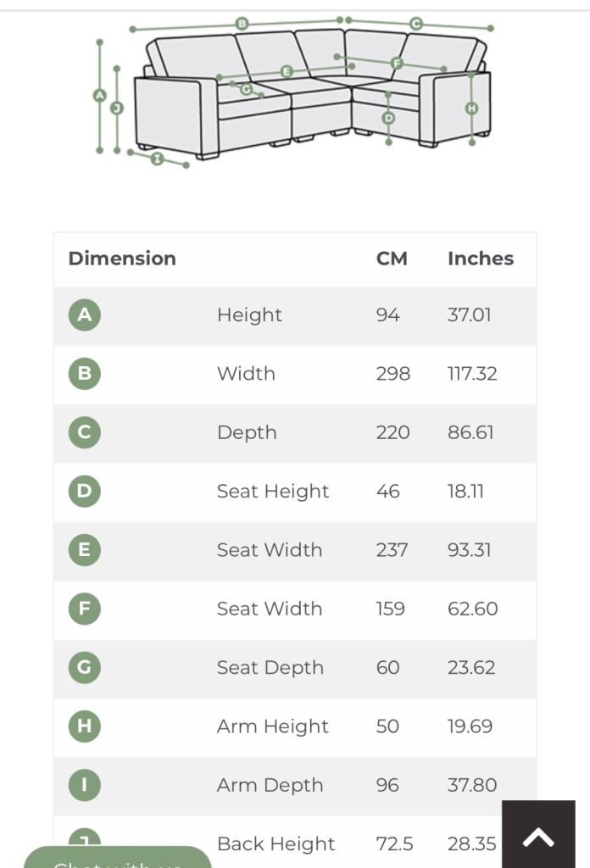Viewport: 590px width, 868px height.
Task: Click the green E dimension badge
Action: (84, 550)
